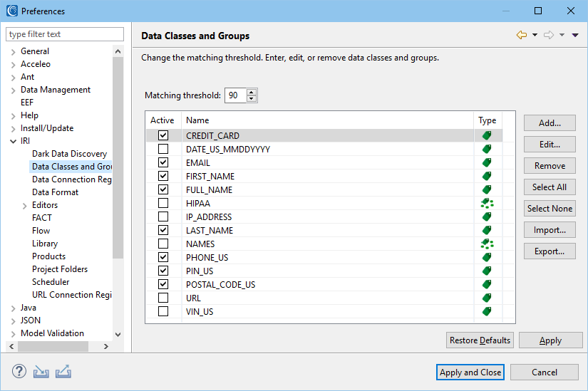The width and height of the screenshot is (588, 391).
Task: Click the CREDIT_CARD type tag icon
Action: pos(487,135)
